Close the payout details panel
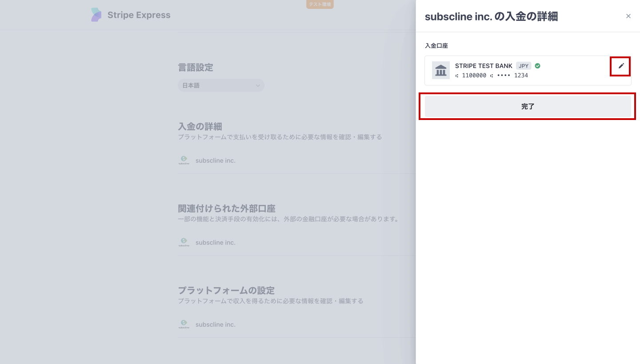This screenshot has height=364, width=640. point(628,16)
